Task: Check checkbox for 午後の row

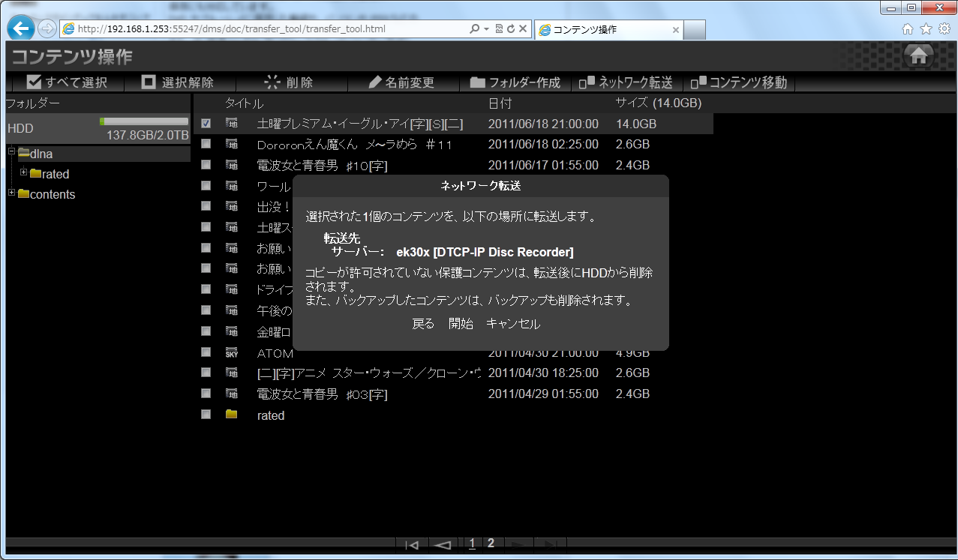Action: click(x=206, y=310)
